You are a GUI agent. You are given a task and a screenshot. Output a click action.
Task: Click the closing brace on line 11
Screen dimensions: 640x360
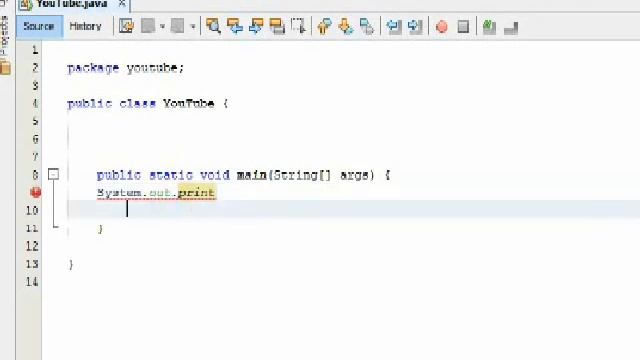click(100, 229)
